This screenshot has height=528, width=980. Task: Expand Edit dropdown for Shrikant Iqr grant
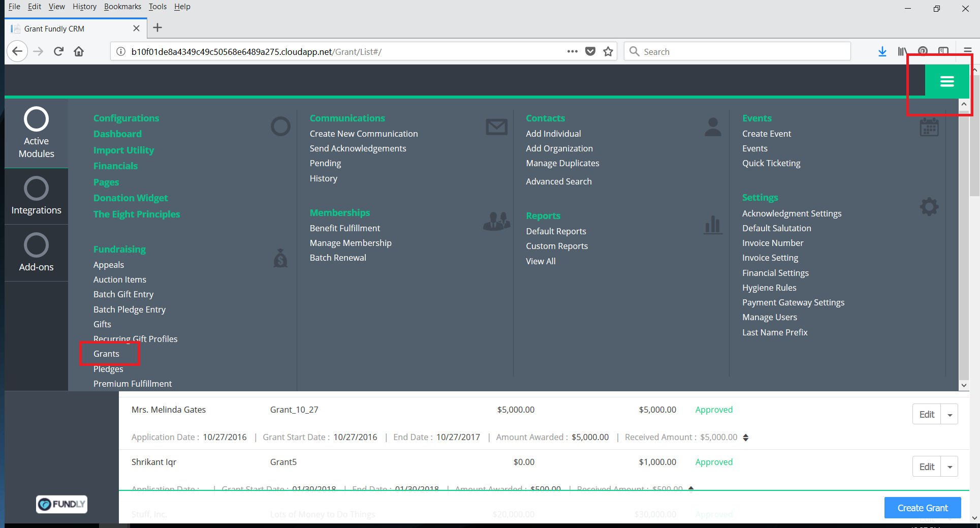click(950, 467)
